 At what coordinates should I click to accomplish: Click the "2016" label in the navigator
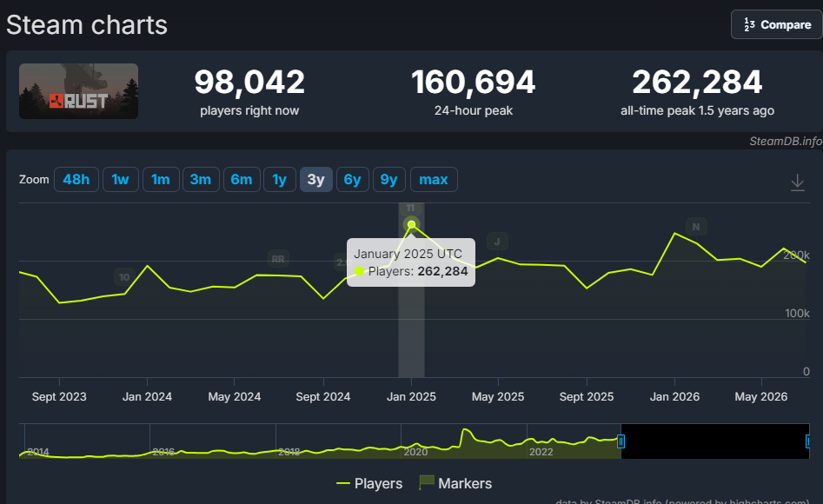tap(163, 452)
